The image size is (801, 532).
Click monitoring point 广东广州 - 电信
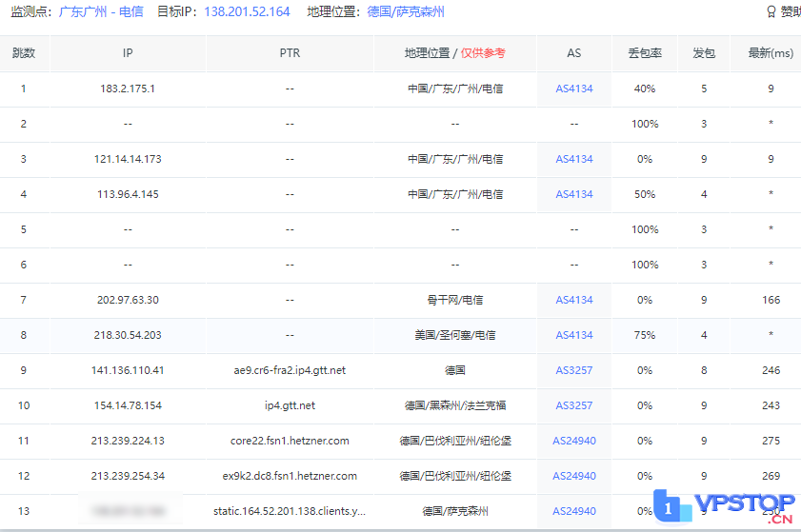103,12
